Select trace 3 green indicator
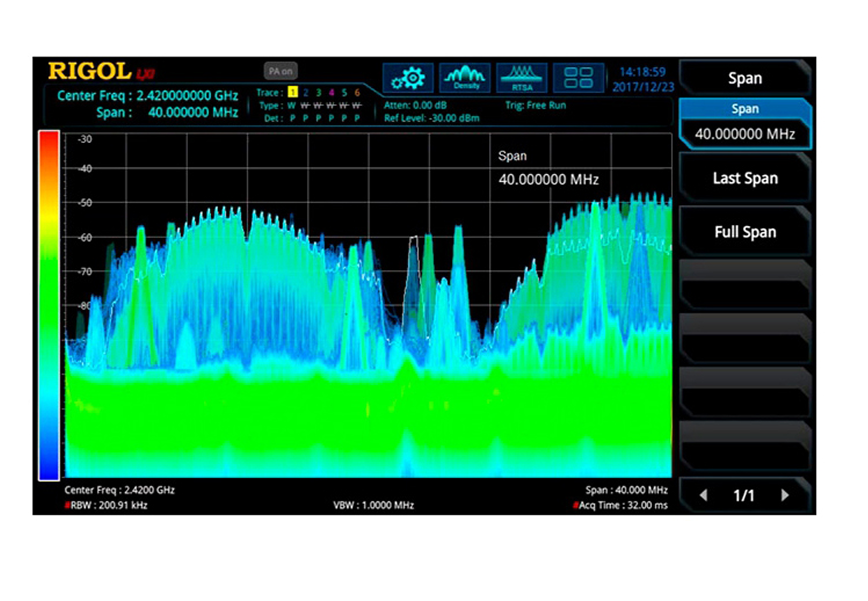 pyautogui.click(x=318, y=92)
